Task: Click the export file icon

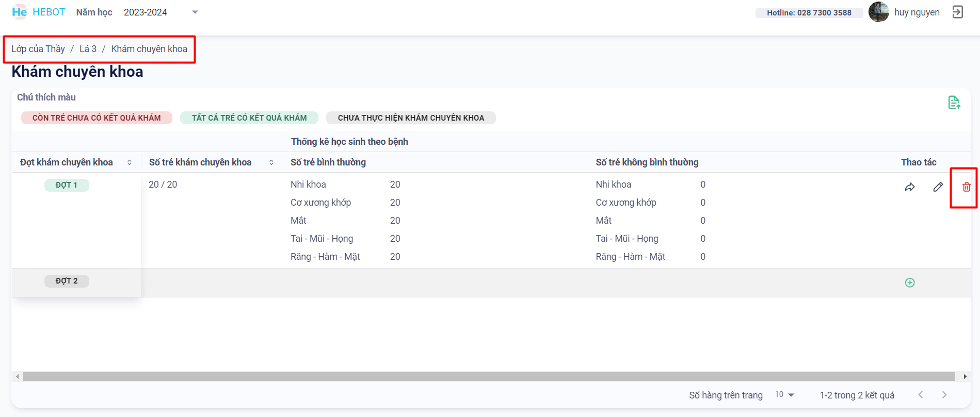Action: pos(954,103)
